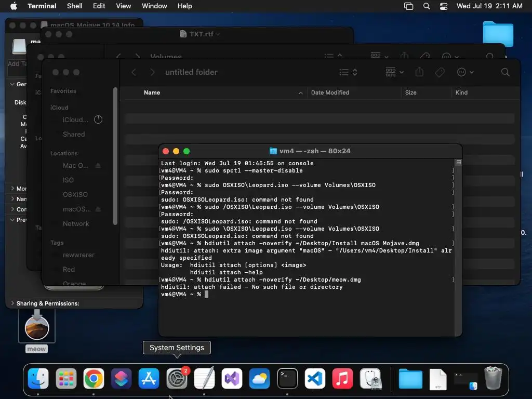Viewport: 532px width, 399px height.
Task: Open minimized window thumbnail in the dock
Action: [x=465, y=380]
